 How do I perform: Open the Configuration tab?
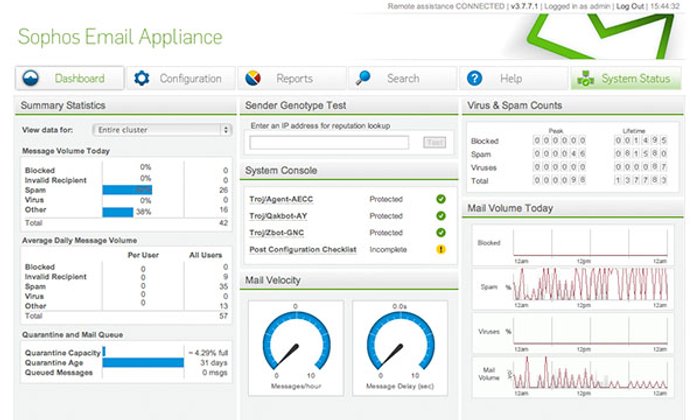tap(181, 78)
